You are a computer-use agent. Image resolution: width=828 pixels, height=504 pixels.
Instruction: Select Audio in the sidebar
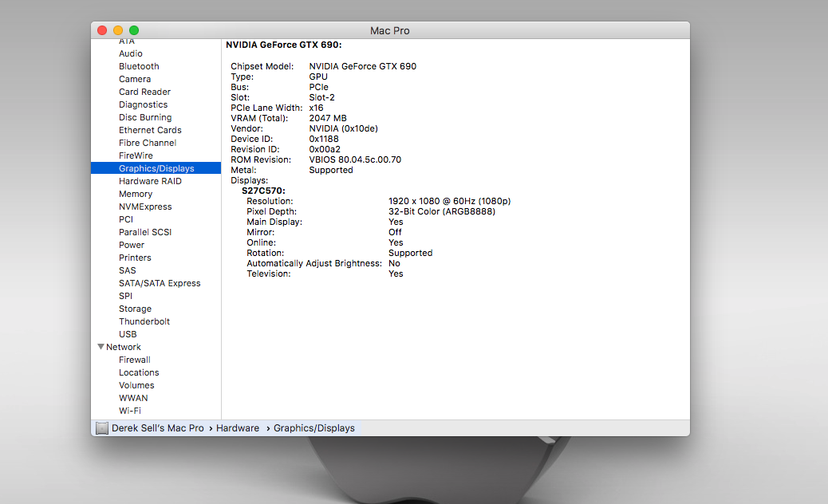131,53
